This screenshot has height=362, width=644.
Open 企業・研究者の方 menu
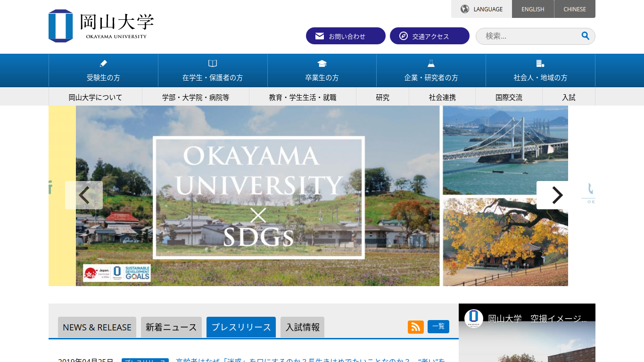click(431, 71)
